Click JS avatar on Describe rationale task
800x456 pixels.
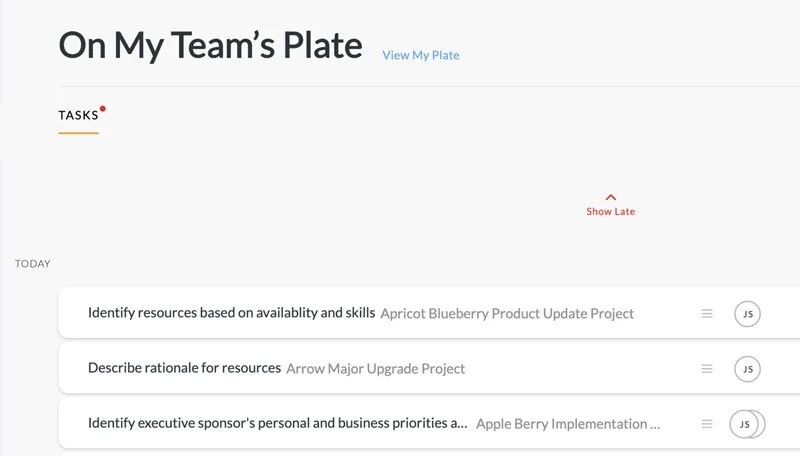[x=747, y=369]
